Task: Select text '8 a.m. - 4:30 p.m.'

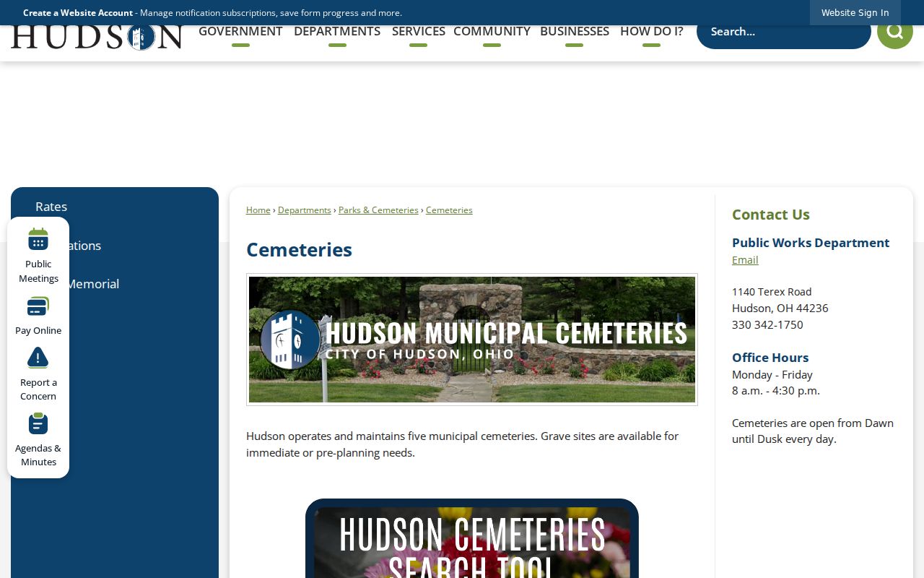Action: coord(776,391)
